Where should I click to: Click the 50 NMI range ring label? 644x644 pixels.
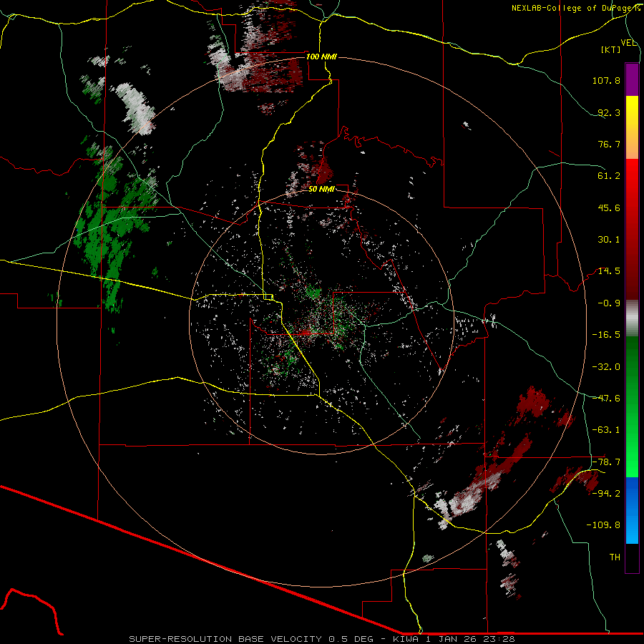click(x=321, y=190)
